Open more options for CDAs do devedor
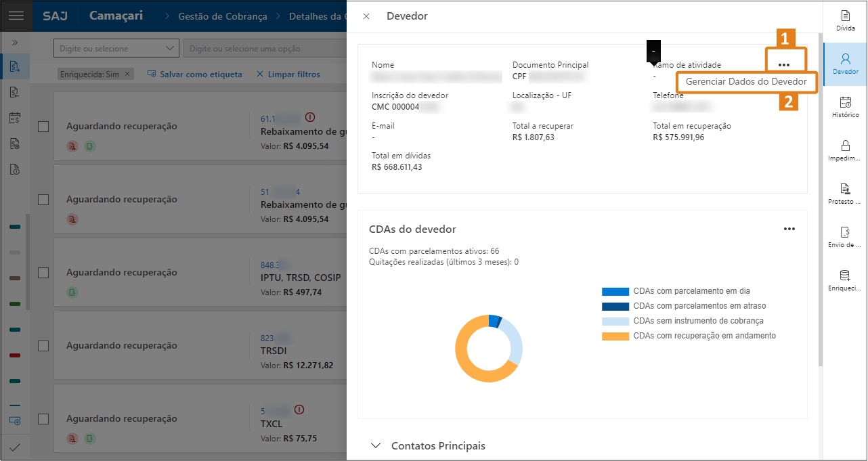 click(789, 229)
